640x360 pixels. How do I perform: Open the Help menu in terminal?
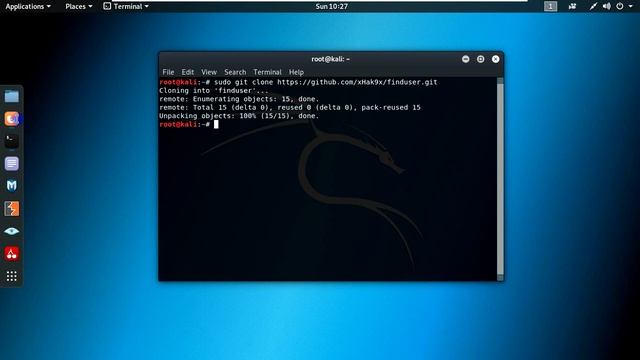click(x=296, y=72)
